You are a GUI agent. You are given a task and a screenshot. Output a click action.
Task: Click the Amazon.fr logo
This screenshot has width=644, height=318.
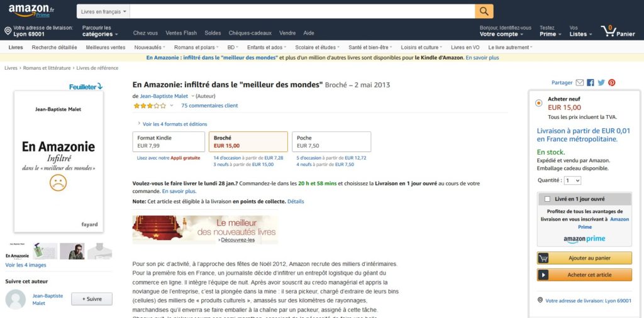tap(31, 11)
